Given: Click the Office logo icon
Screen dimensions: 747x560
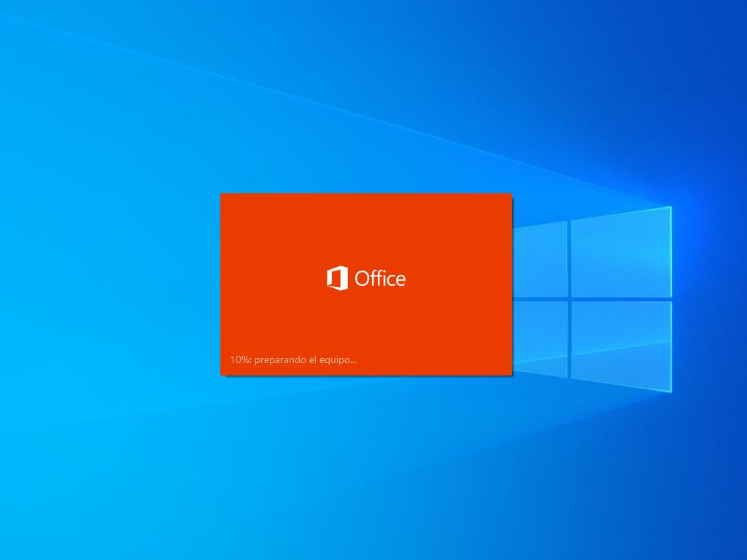Looking at the screenshot, I should click(x=337, y=279).
